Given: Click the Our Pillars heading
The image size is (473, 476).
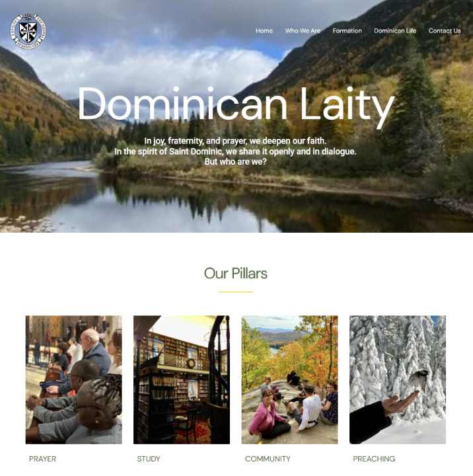Looking at the screenshot, I should [x=236, y=273].
